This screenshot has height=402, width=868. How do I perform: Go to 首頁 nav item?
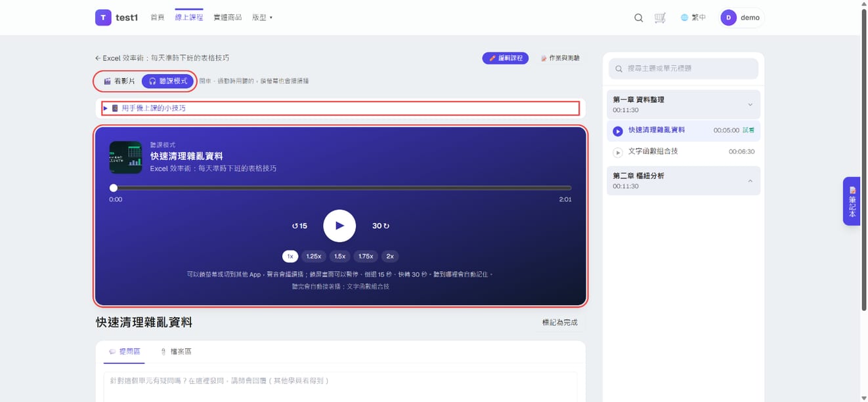click(158, 18)
